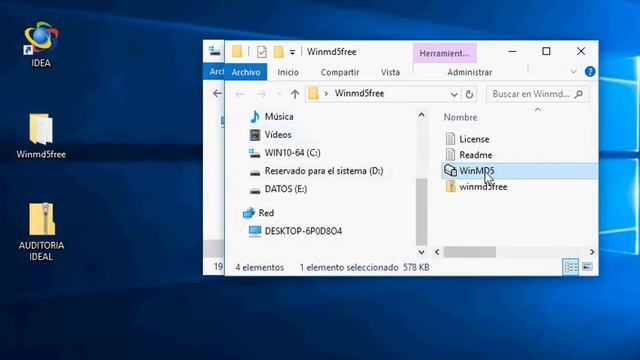Image resolution: width=640 pixels, height=360 pixels.
Task: Click the navigation pane scroll down arrow
Action: [421, 252]
